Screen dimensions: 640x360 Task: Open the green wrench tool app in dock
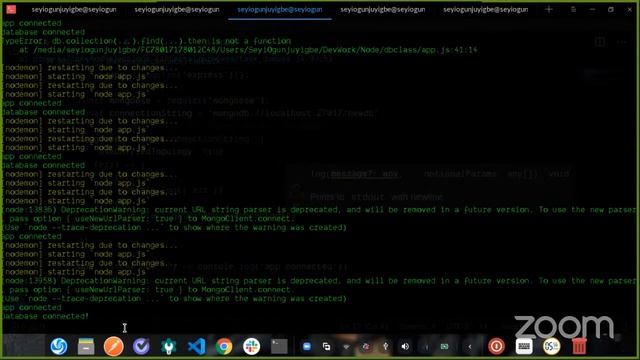pos(169,346)
